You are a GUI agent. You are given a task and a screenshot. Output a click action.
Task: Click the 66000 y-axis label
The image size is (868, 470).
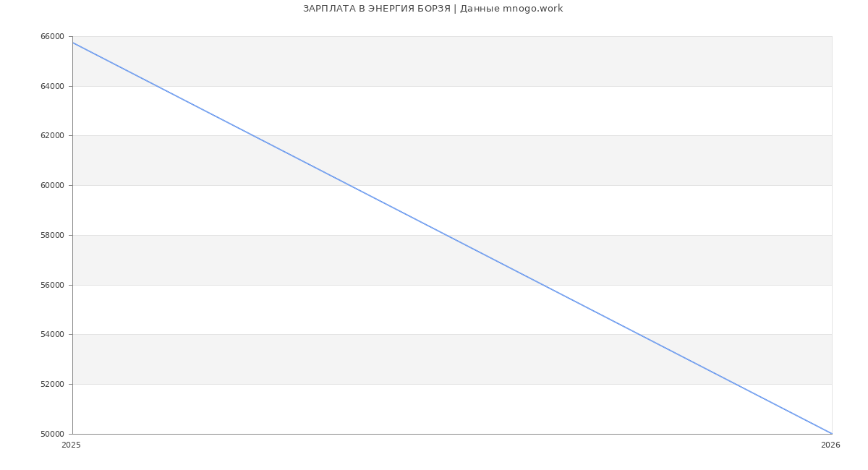[x=53, y=37]
